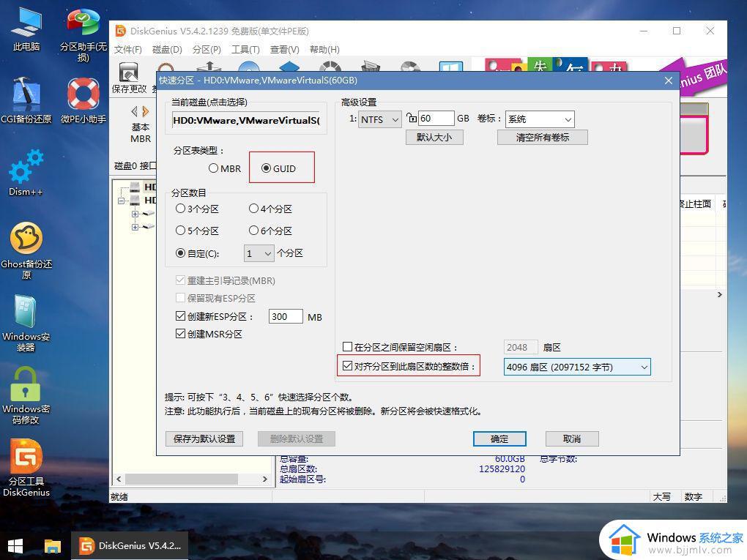Click the Windows-logo toolbar icon in DiskGenius

tap(450, 67)
